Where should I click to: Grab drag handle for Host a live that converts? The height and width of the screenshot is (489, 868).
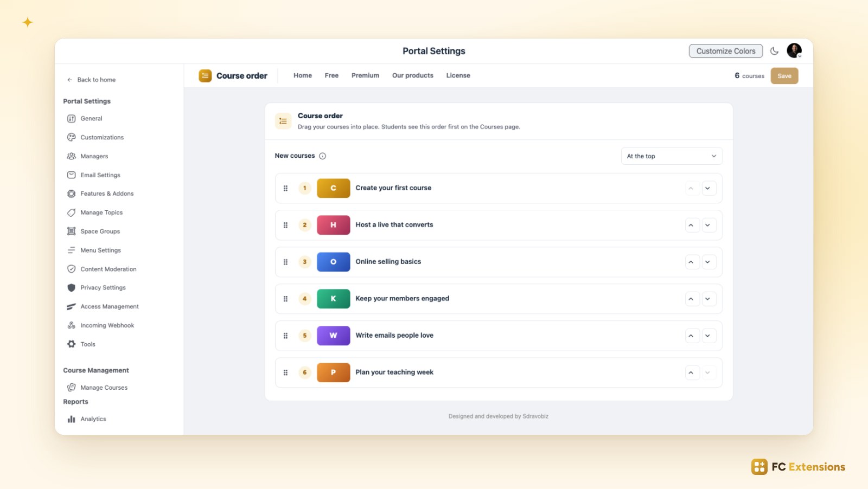285,225
